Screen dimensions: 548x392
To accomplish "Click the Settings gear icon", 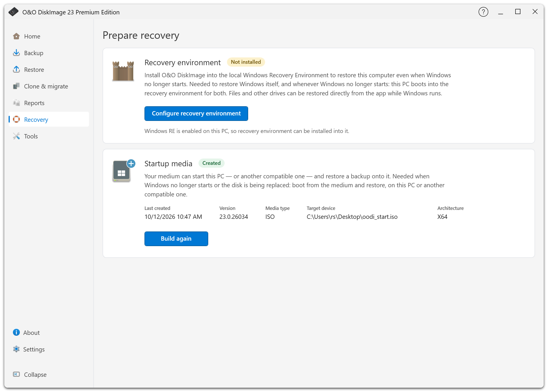I will tap(16, 349).
